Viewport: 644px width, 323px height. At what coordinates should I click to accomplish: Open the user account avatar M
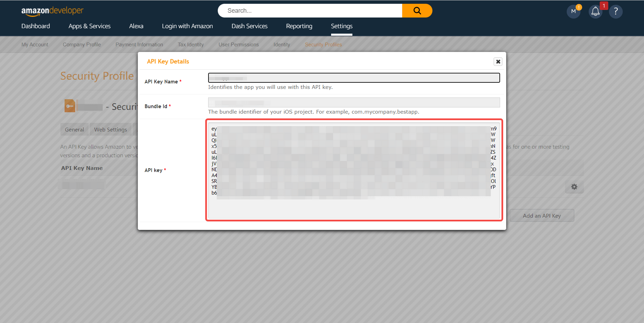[x=573, y=11]
